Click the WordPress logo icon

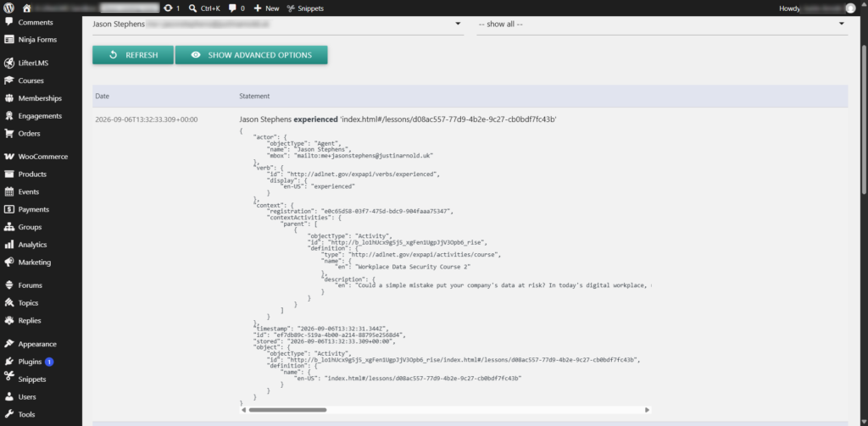8,8
